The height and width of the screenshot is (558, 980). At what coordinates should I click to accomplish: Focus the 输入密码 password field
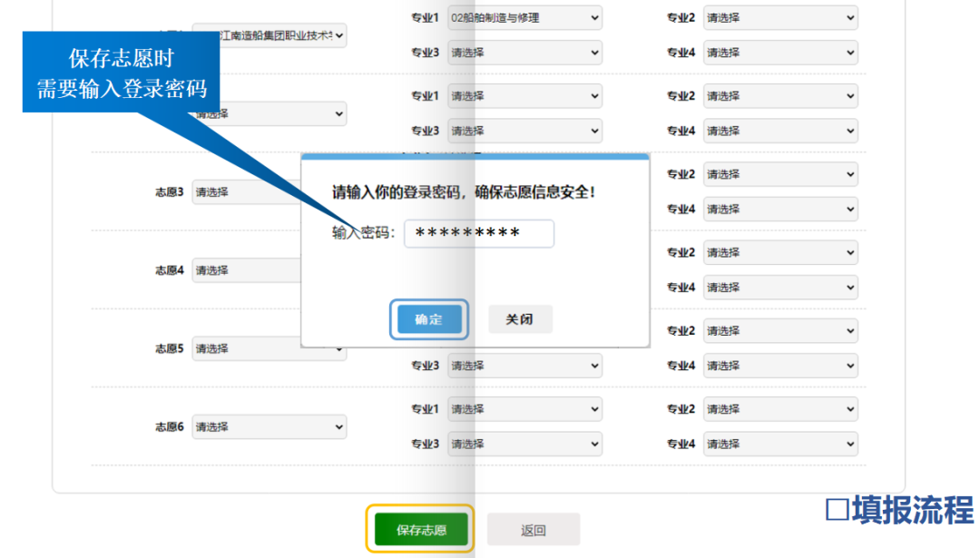[x=479, y=233]
